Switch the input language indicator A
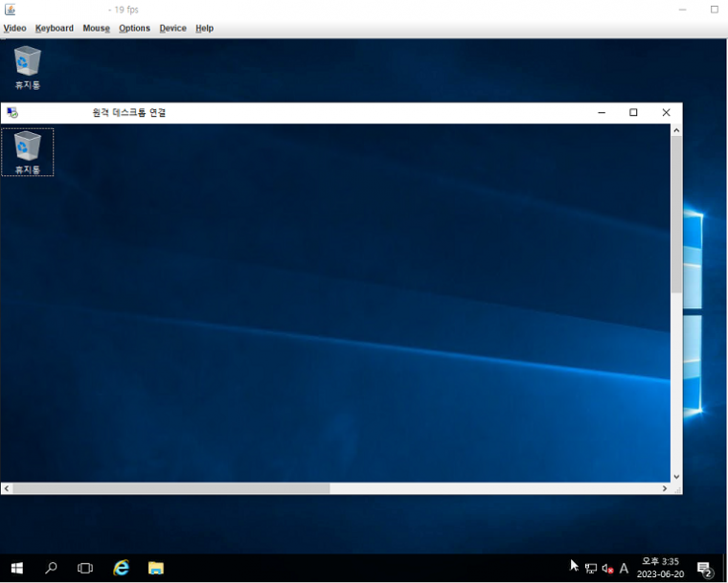This screenshot has width=728, height=583. (624, 568)
